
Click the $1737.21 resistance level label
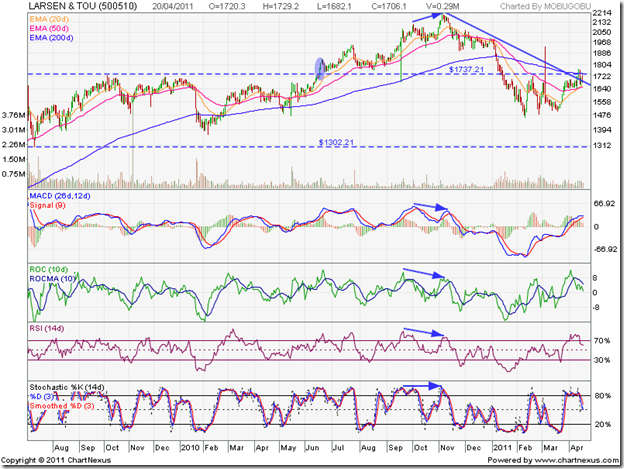pos(466,69)
